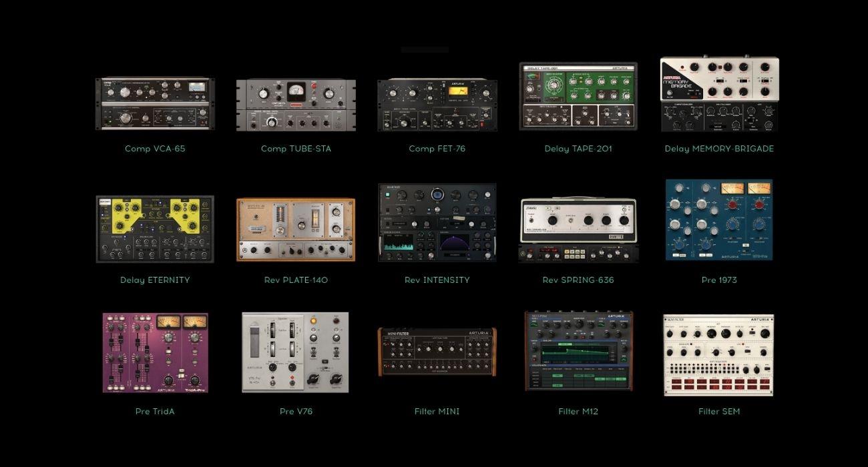Click the "Filter SEM" label
Viewport: 868px width, 467px height.
click(719, 412)
